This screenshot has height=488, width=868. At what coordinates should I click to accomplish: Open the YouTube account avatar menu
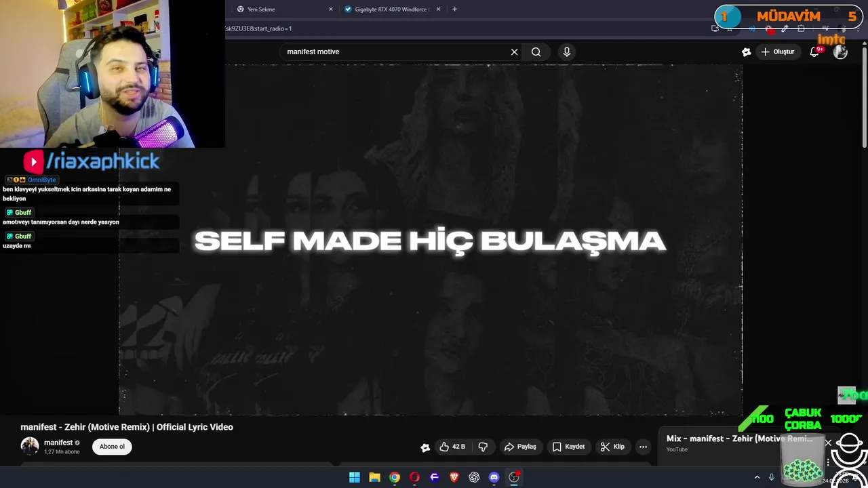coord(840,52)
